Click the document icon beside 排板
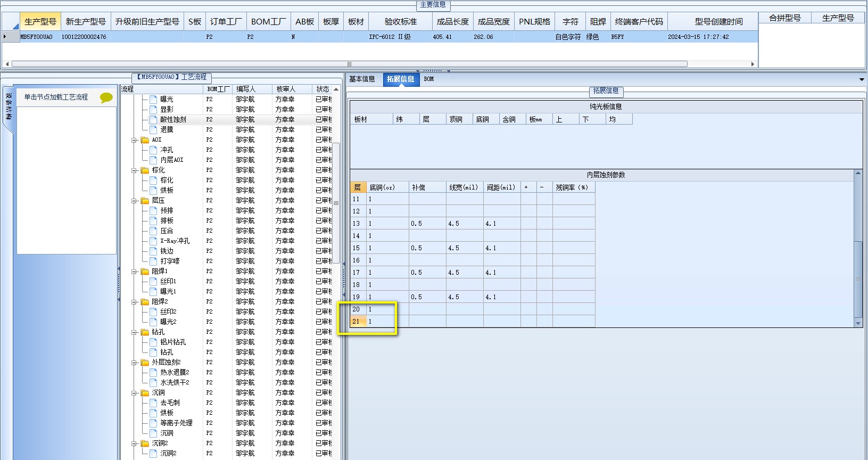This screenshot has width=868, height=460. tap(153, 220)
